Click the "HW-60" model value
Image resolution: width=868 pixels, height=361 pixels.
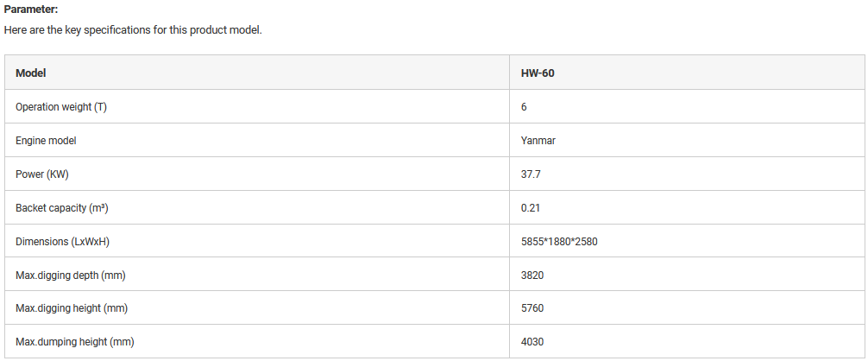point(538,73)
